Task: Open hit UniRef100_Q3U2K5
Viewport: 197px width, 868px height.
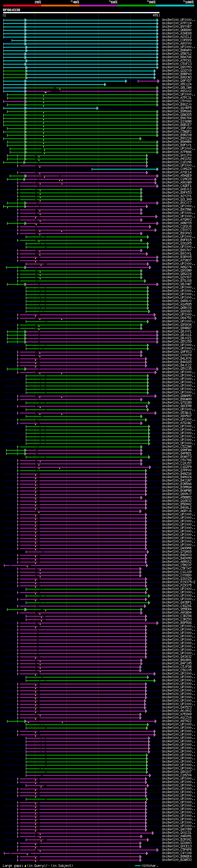Action: 177,243
